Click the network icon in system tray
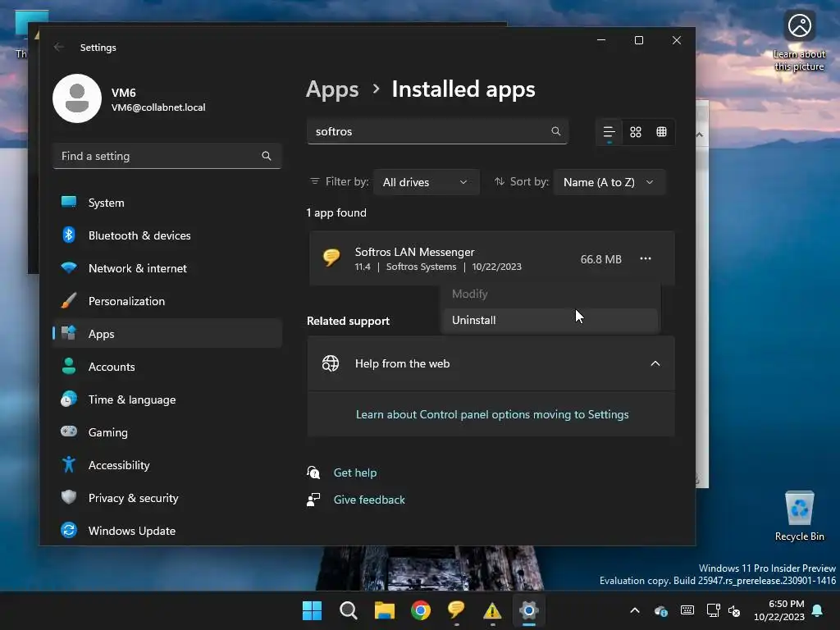 coord(713,610)
